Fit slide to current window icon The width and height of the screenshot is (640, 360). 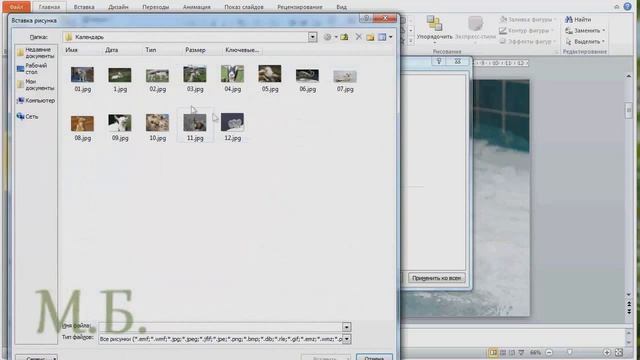pos(619,352)
